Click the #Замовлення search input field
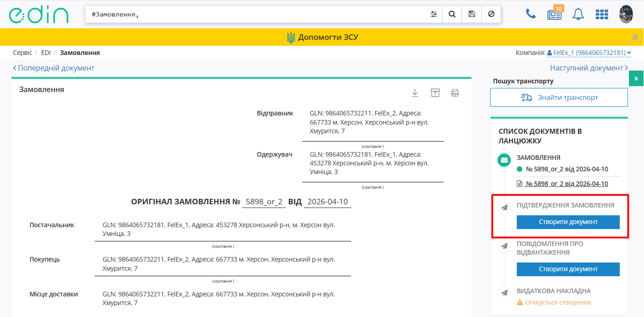The height and width of the screenshot is (317, 644). [x=256, y=14]
